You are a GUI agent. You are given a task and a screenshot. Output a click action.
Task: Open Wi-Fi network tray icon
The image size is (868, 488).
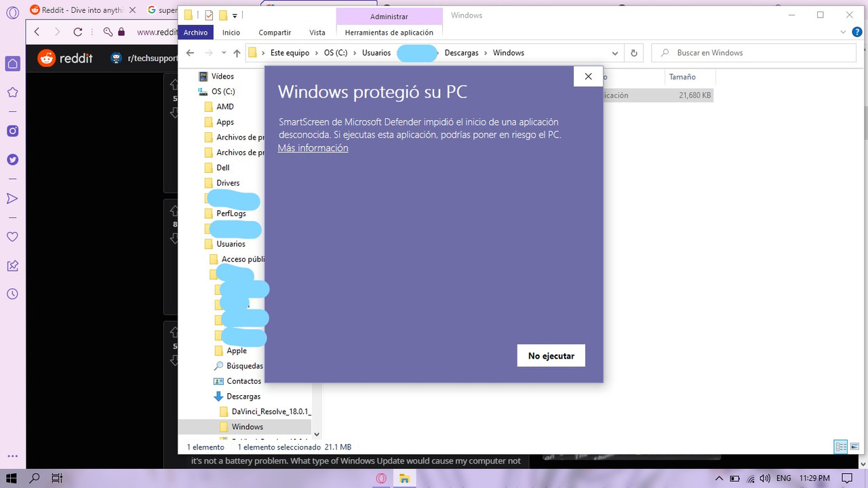(x=751, y=479)
